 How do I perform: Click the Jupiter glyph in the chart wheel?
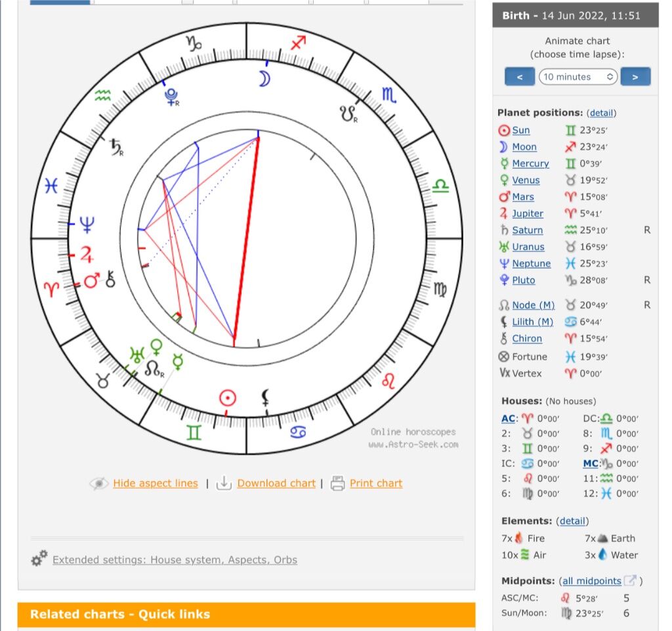87,254
